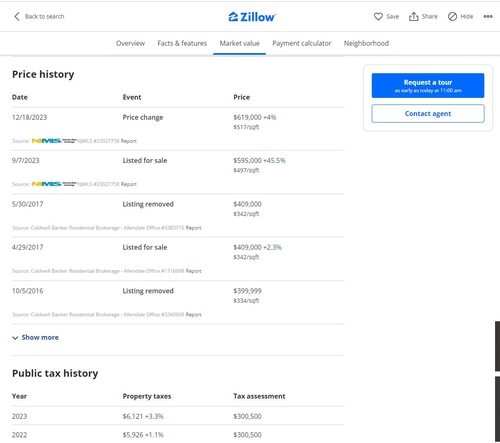The width and height of the screenshot is (500, 443).
Task: Click the NJMLS logo on 9/7/2023 entry
Action: point(54,184)
